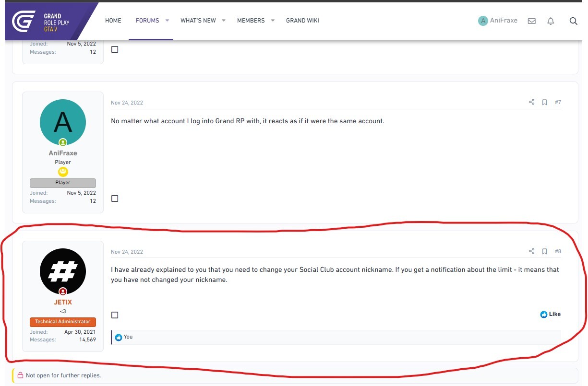Click the #7 post permalink
588x386 pixels.
point(558,102)
